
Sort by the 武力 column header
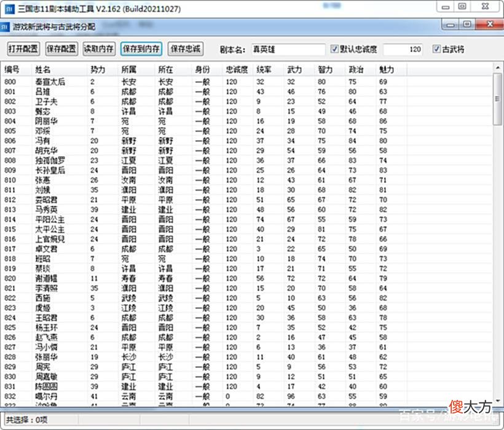tap(300, 69)
